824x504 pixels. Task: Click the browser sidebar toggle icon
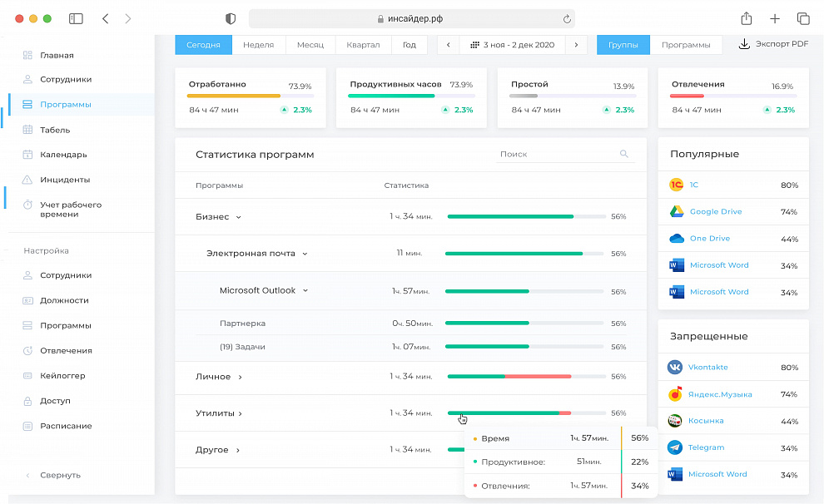[x=76, y=18]
